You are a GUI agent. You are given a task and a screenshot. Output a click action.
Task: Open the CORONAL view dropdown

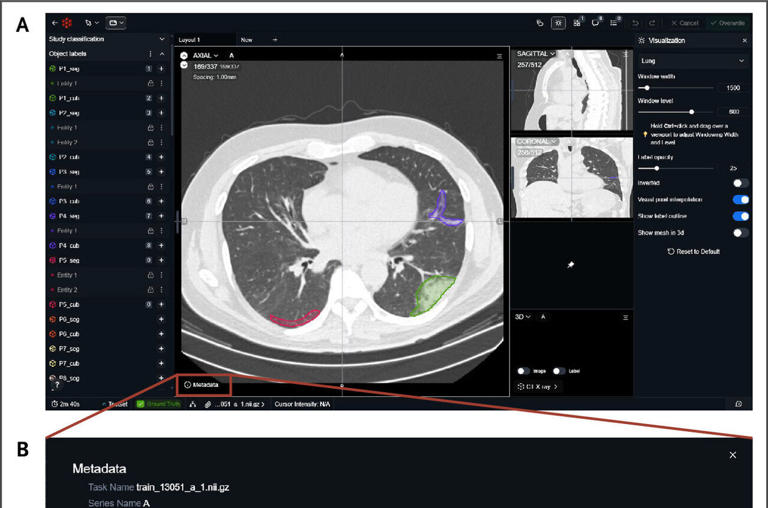(537, 142)
